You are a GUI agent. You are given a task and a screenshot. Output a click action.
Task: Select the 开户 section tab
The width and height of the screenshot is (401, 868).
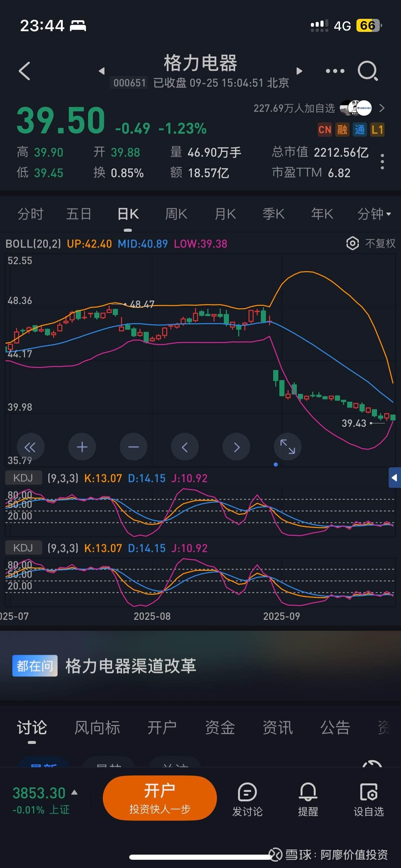tap(162, 727)
